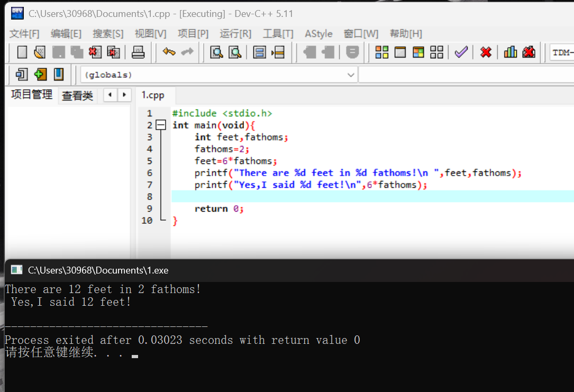Click the Close All files icon
574x392 pixels.
point(114,52)
